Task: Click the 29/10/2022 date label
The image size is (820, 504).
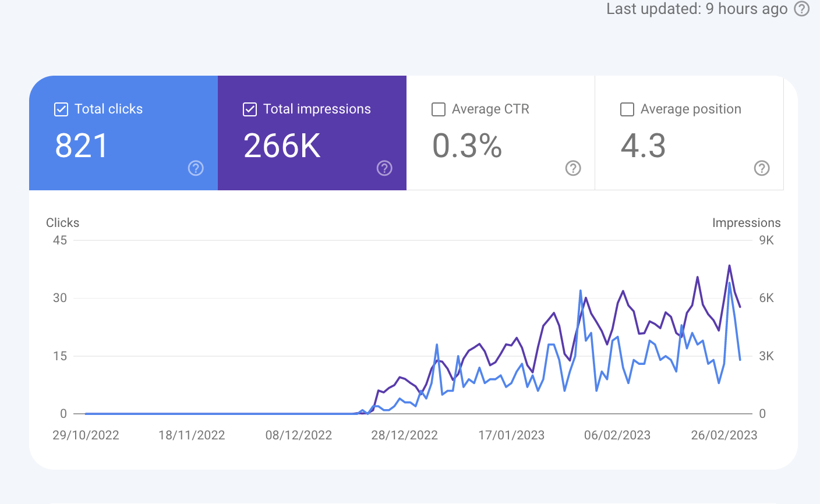Action: click(86, 435)
